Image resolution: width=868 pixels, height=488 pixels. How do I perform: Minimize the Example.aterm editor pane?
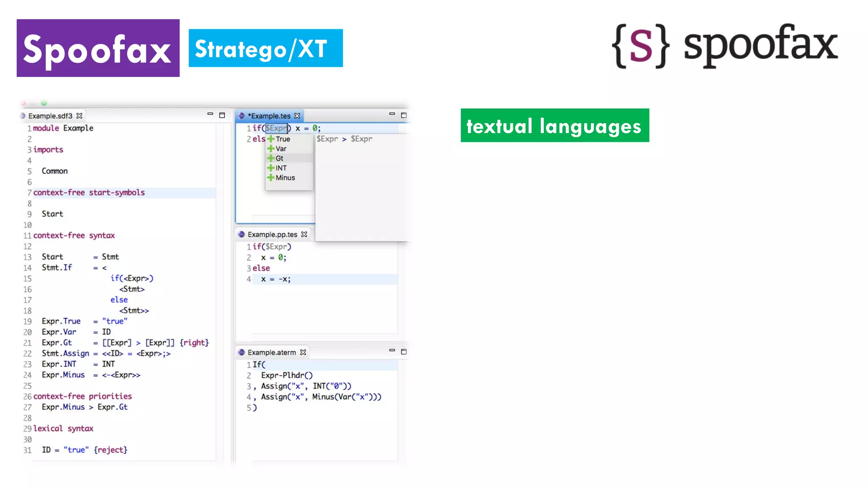point(392,350)
